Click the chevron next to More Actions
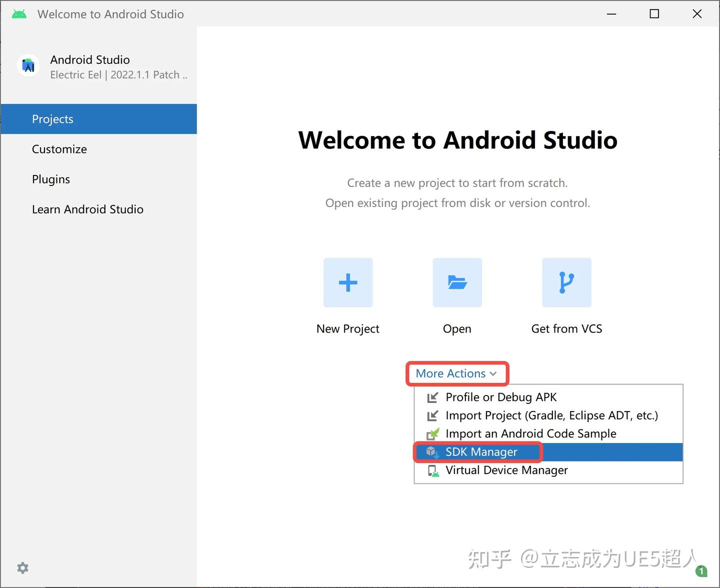720x588 pixels. tap(494, 373)
